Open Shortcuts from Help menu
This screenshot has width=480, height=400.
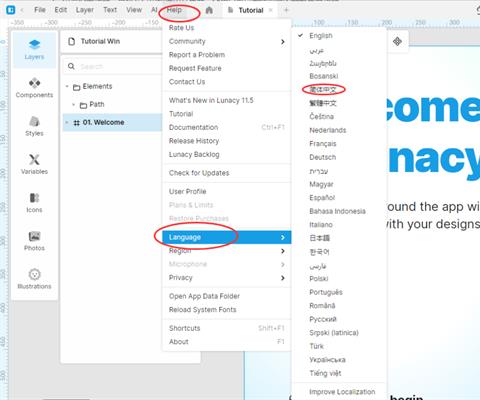227,328
